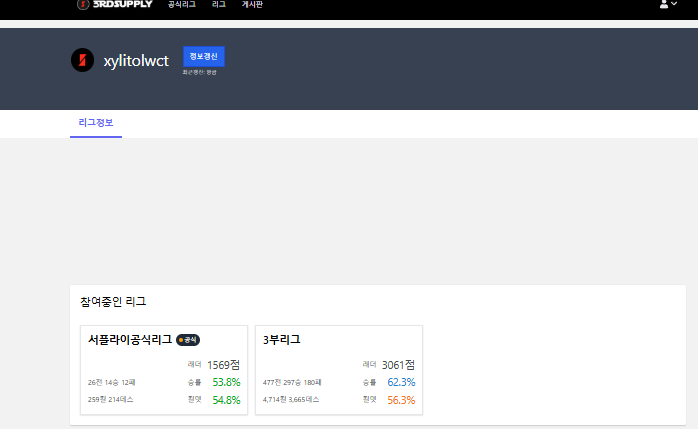The height and width of the screenshot is (429, 698).
Task: Open the 3부리그 league card title
Action: coord(282,340)
